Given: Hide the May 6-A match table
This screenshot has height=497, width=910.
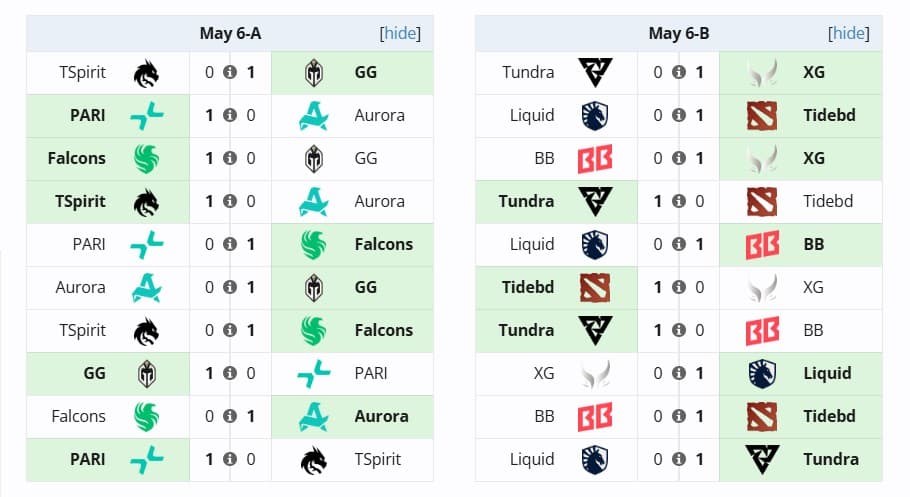Looking at the screenshot, I should tap(400, 33).
